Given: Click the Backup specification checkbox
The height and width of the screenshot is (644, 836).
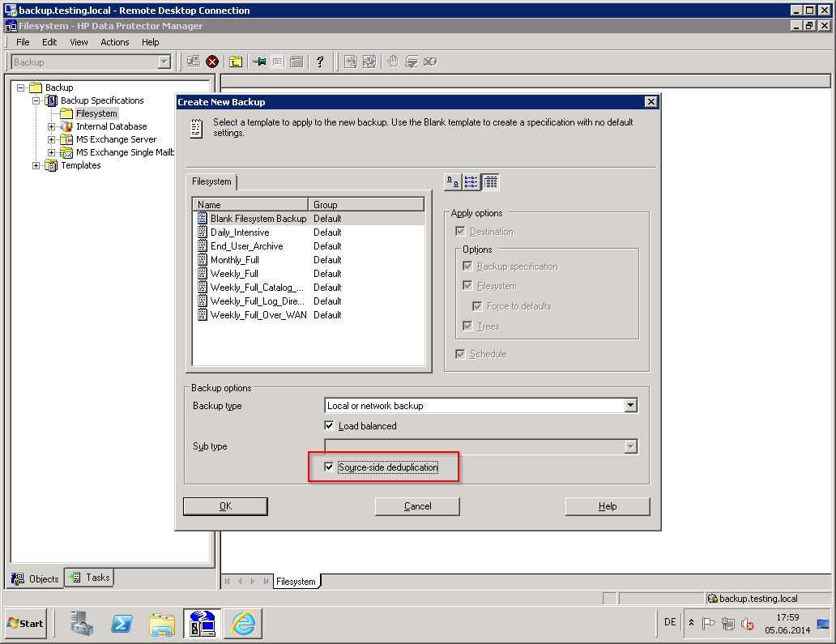Looking at the screenshot, I should tap(467, 266).
